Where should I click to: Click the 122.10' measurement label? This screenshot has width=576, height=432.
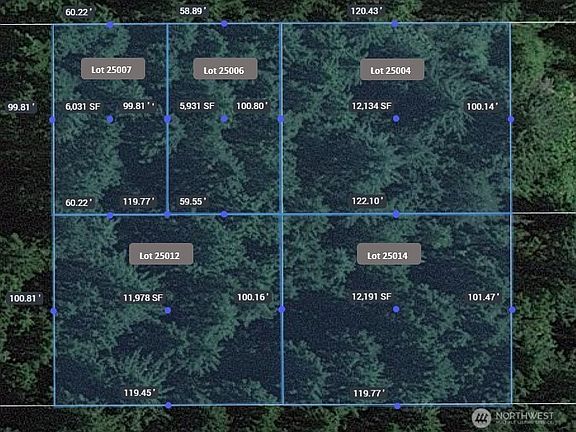tap(367, 201)
